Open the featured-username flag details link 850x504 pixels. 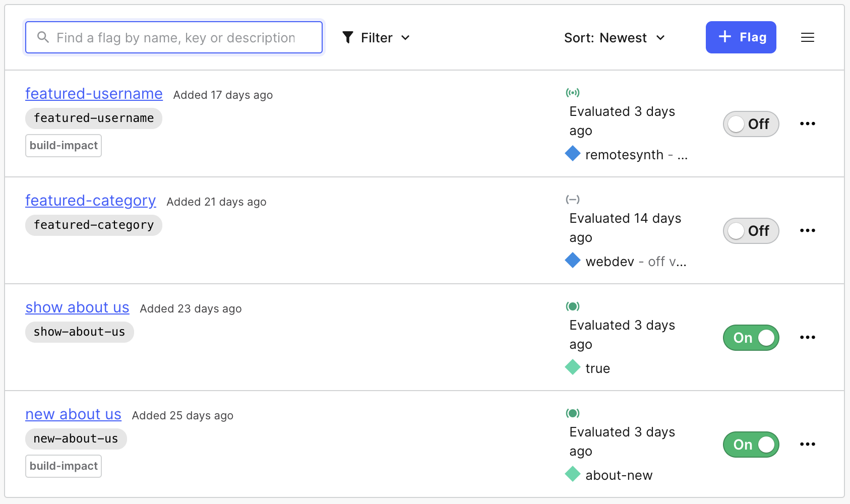coord(94,94)
